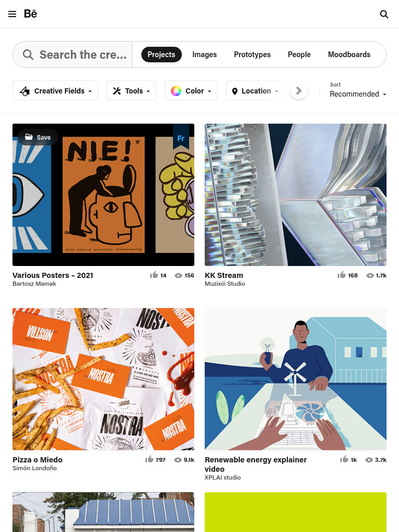Switch to the Images tab
This screenshot has height=532, width=399.
click(204, 55)
